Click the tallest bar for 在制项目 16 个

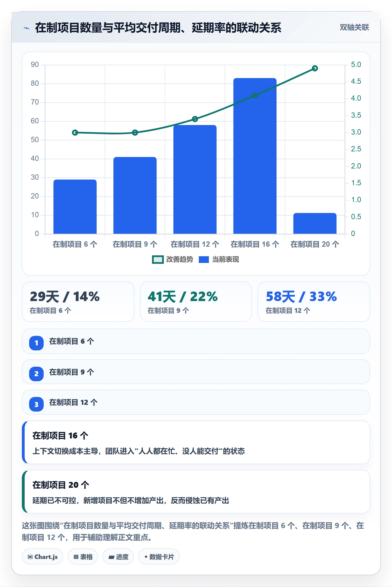point(255,156)
